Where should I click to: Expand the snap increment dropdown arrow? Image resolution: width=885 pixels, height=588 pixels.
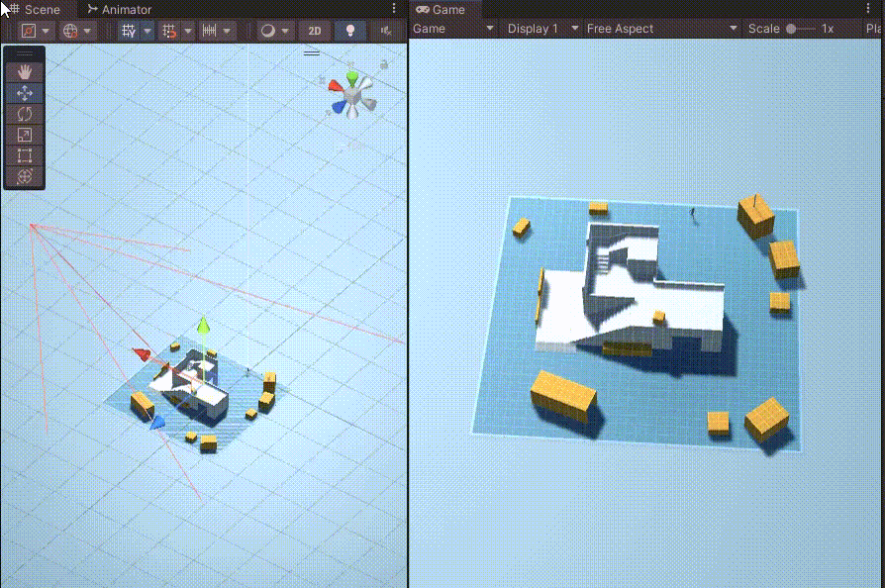[227, 31]
